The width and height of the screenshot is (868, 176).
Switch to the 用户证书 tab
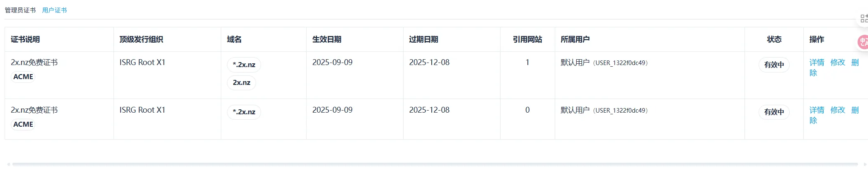(54, 10)
